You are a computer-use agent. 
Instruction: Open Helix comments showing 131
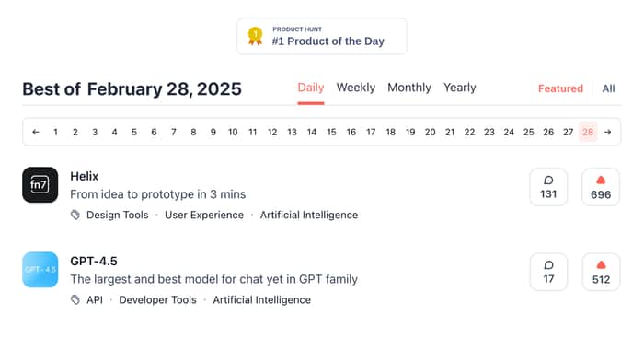[548, 187]
